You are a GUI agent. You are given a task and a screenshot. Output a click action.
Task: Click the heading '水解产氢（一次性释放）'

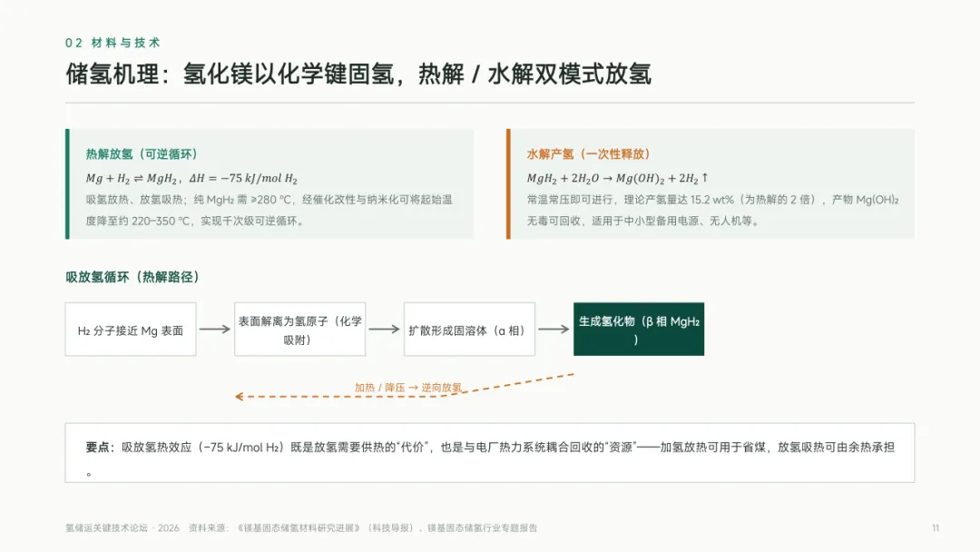pos(589,153)
